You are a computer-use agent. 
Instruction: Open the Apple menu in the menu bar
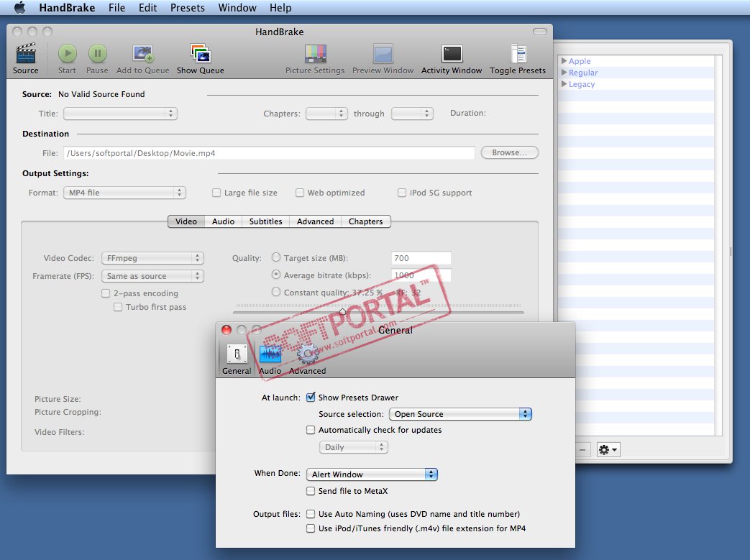pyautogui.click(x=20, y=8)
